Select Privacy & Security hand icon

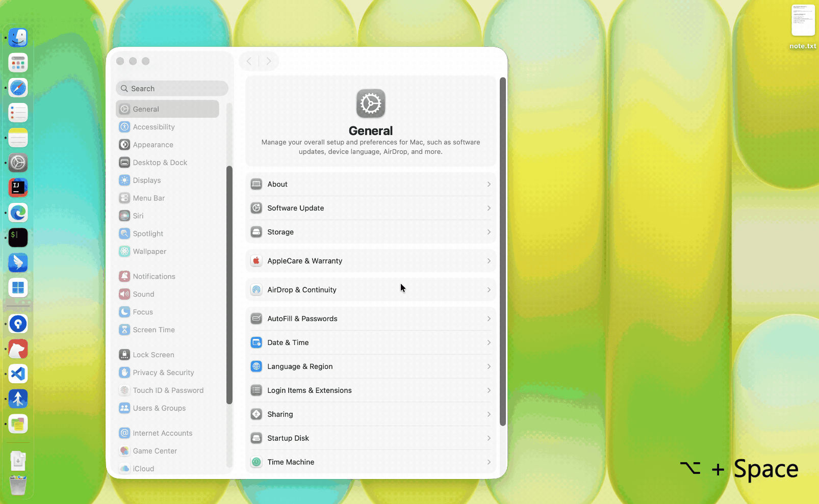(124, 373)
